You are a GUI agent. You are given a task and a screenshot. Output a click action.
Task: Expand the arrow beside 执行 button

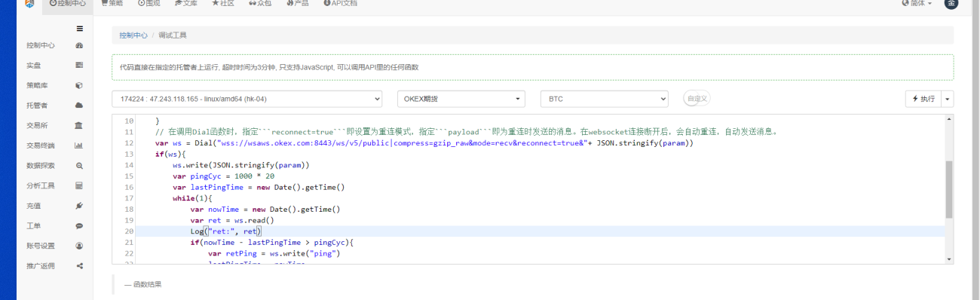(948, 99)
